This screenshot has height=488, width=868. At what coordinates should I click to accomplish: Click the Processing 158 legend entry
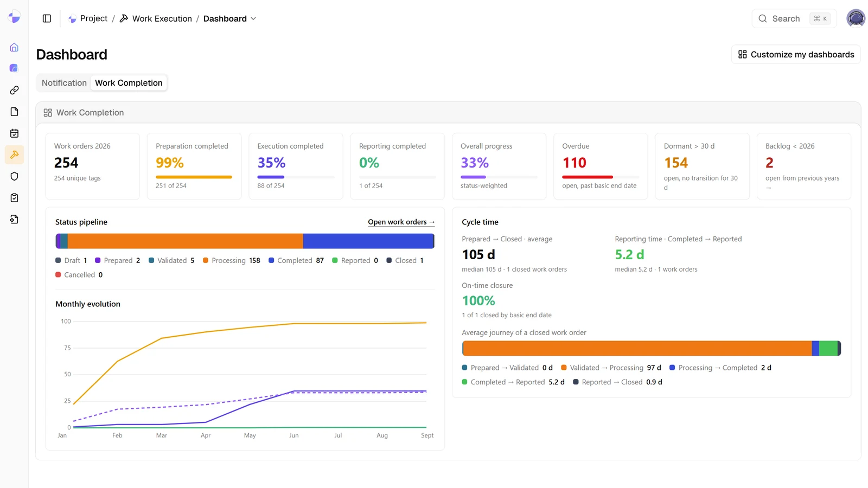[232, 260]
